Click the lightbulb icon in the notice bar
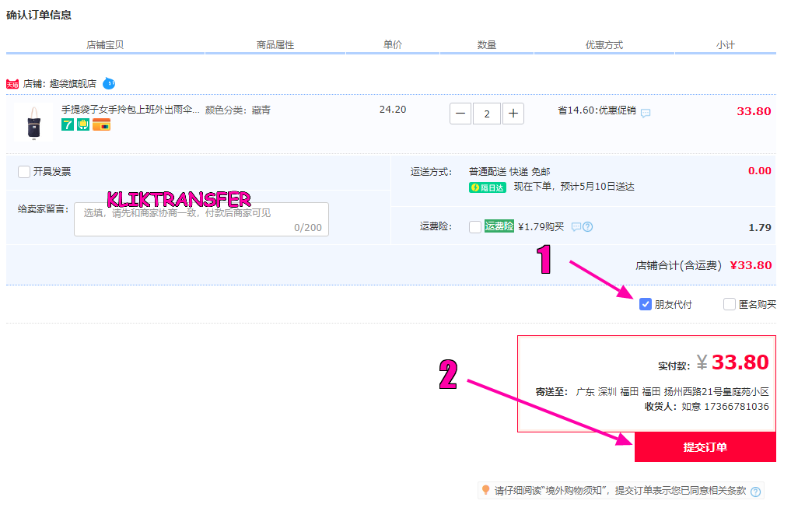This screenshot has height=532, width=805. (x=484, y=491)
